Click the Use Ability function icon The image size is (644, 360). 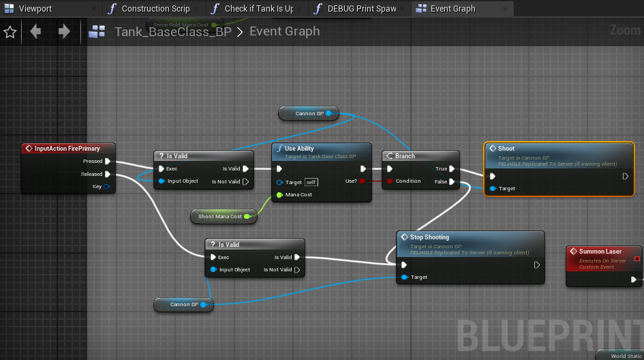(x=279, y=149)
